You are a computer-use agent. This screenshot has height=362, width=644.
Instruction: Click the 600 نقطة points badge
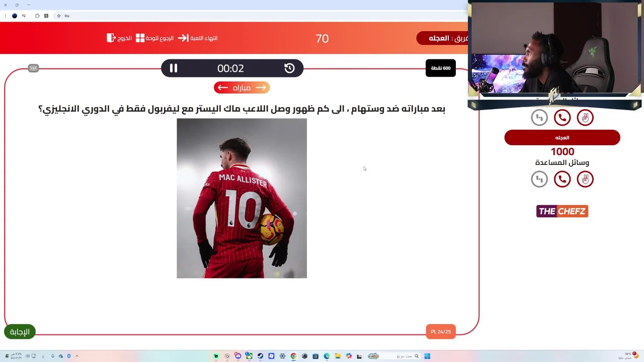[441, 68]
